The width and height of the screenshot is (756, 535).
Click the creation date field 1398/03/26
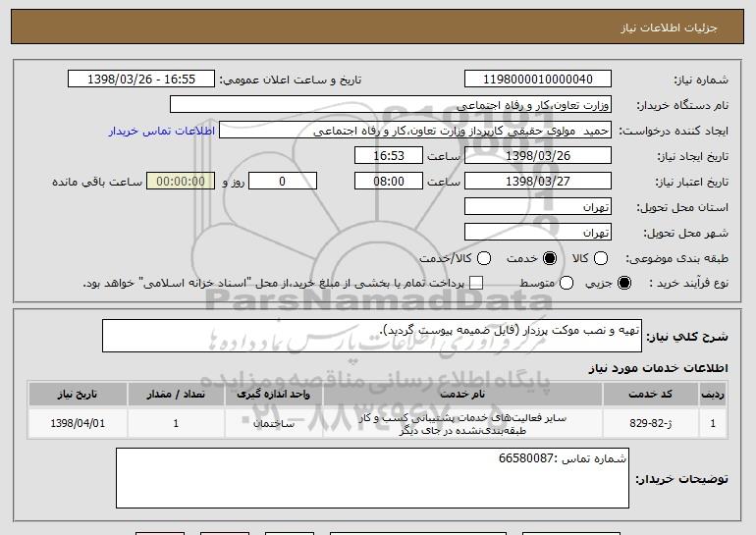tap(538, 156)
